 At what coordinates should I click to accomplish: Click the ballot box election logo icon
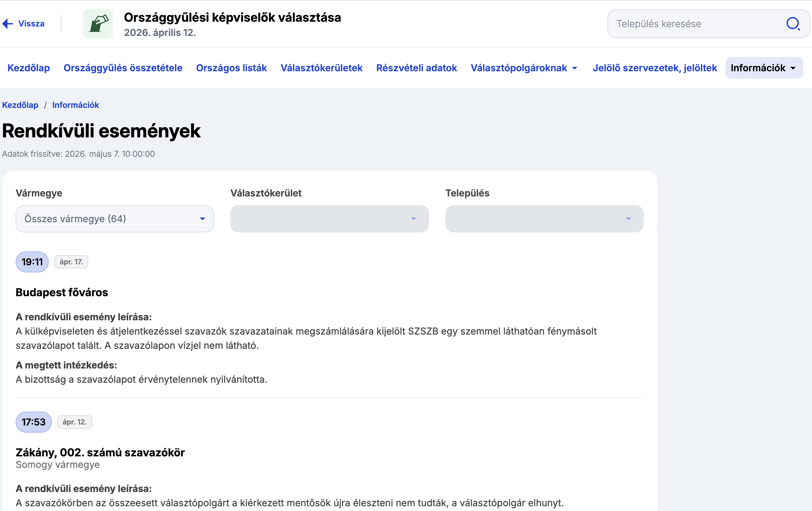(98, 24)
